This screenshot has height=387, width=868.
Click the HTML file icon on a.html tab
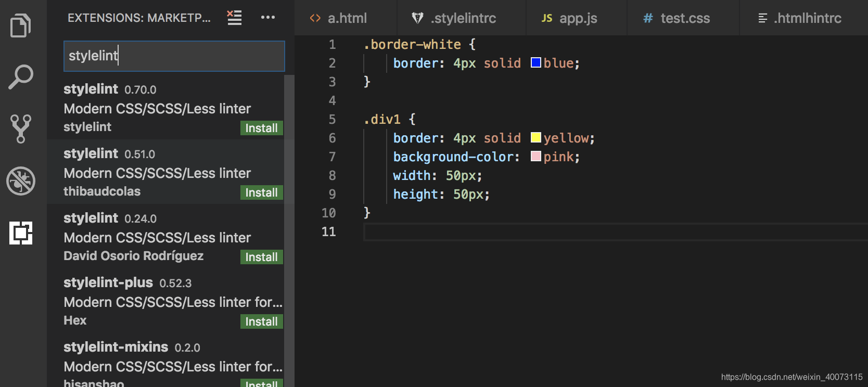coord(315,18)
